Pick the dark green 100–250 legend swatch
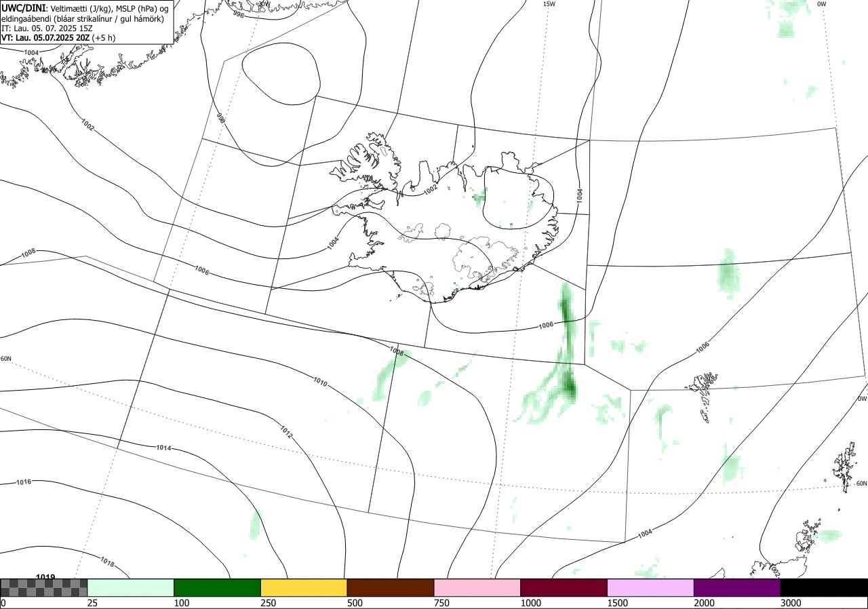The height and width of the screenshot is (609, 868). click(x=218, y=587)
